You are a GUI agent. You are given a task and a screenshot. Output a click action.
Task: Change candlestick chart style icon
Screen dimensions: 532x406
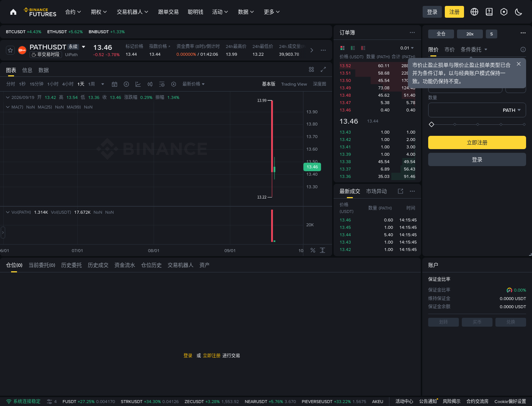[x=150, y=84]
